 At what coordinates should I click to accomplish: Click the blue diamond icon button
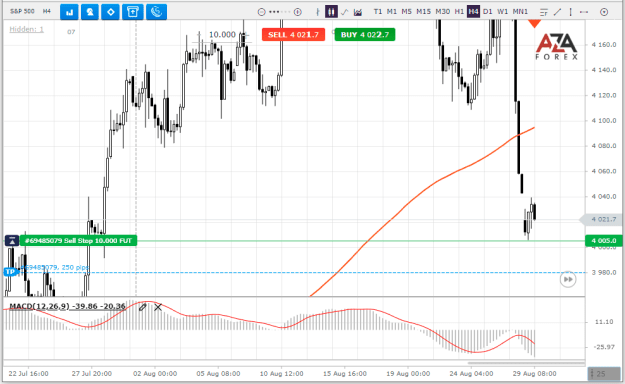pos(111,12)
